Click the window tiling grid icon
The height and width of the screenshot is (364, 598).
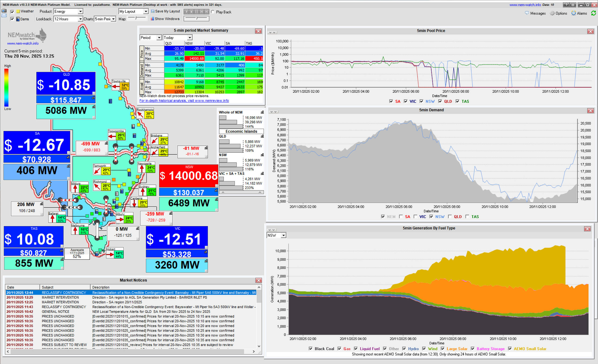573,5
